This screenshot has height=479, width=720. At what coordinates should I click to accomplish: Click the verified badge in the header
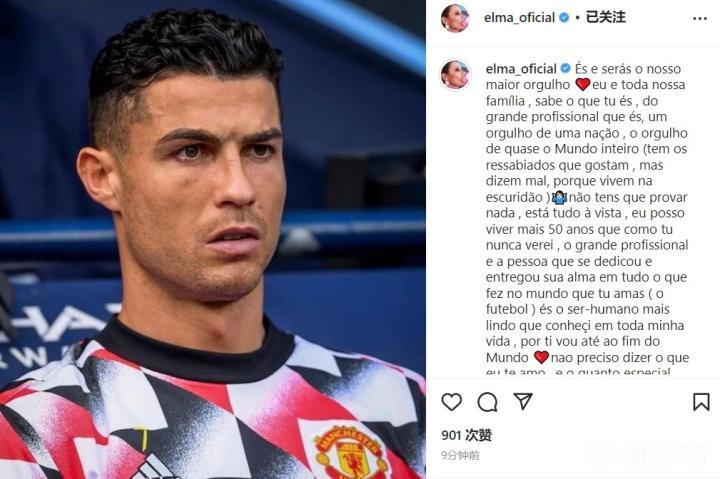564,17
